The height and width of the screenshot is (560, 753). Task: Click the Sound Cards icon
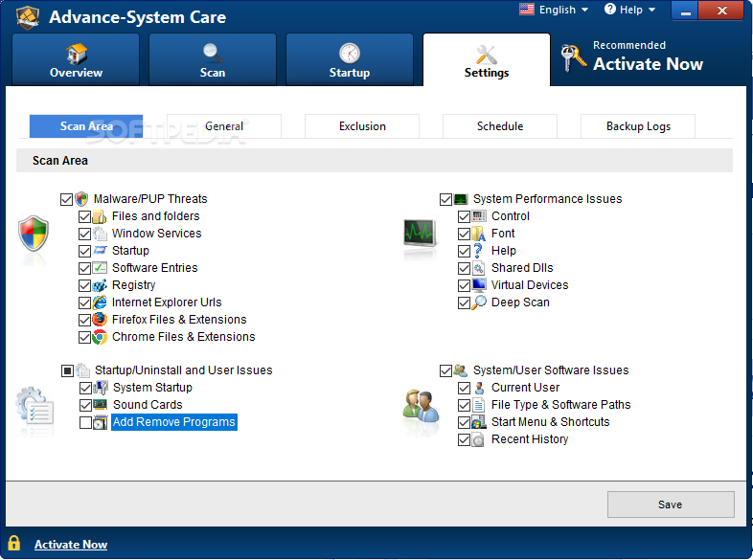click(x=101, y=405)
